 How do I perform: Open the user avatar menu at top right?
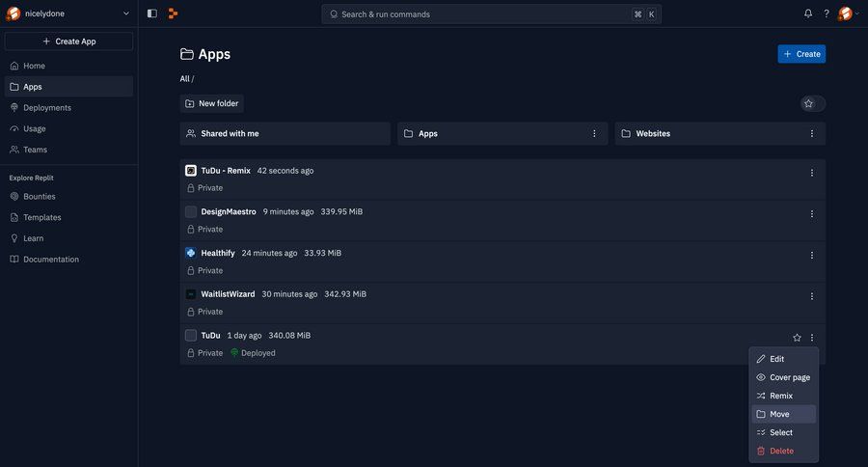(x=849, y=14)
